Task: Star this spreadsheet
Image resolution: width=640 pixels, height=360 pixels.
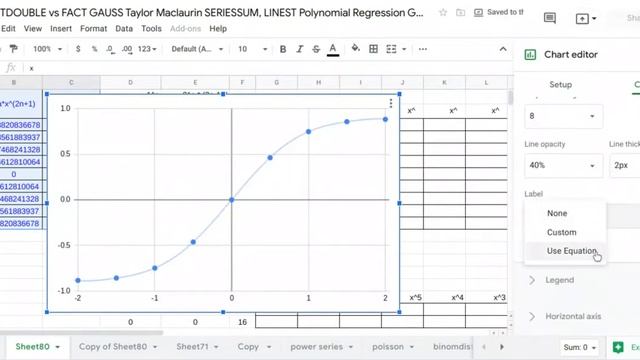Action: tap(443, 13)
